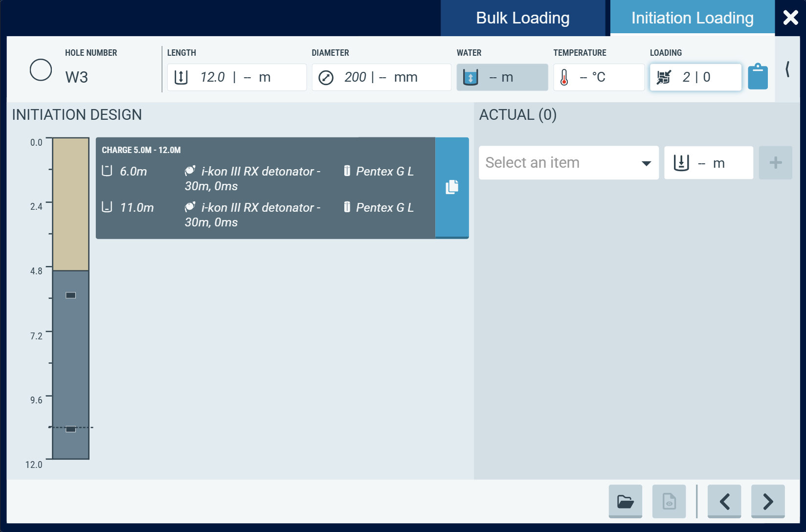Open the Select an item dropdown
Screen dimensions: 806x532
(569, 163)
